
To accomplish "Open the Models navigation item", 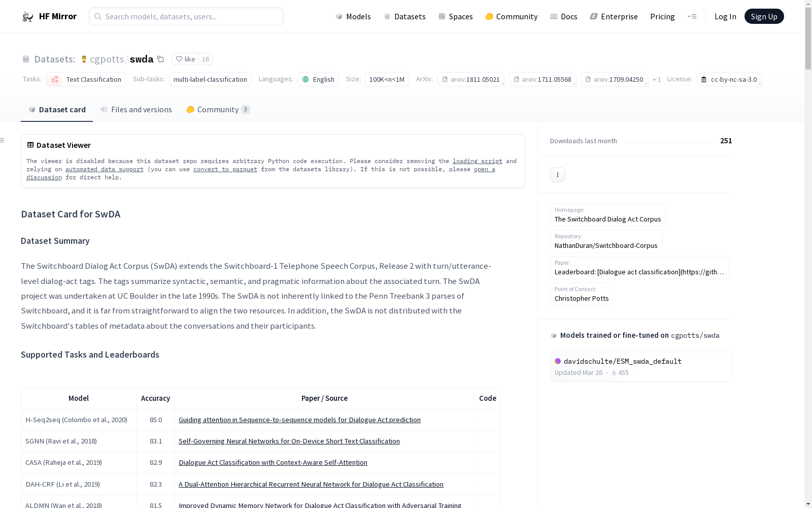I will [353, 16].
